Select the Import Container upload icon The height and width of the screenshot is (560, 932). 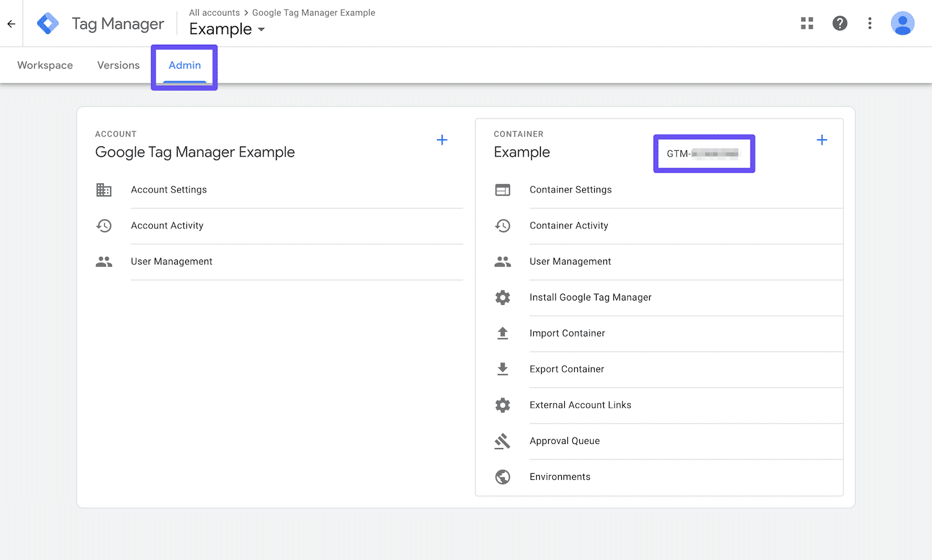(503, 333)
